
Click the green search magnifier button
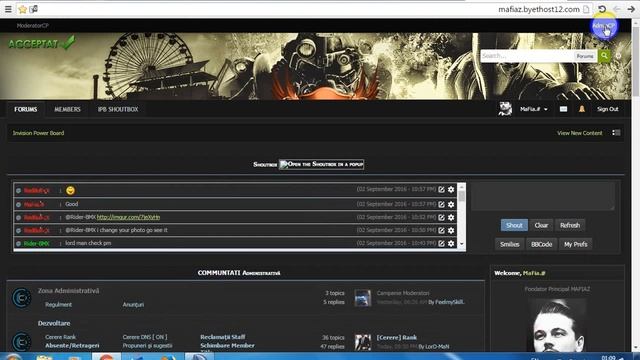click(604, 56)
